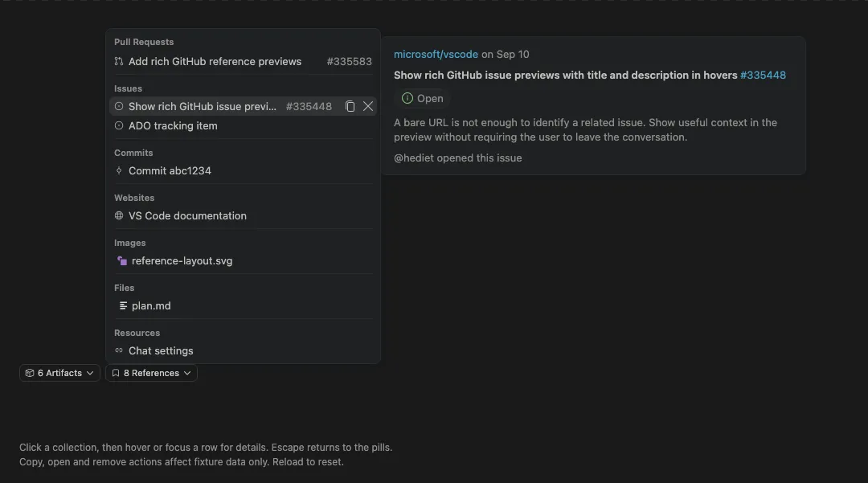
Task: Click the bookmark icon in 8 References pill
Action: click(x=116, y=374)
